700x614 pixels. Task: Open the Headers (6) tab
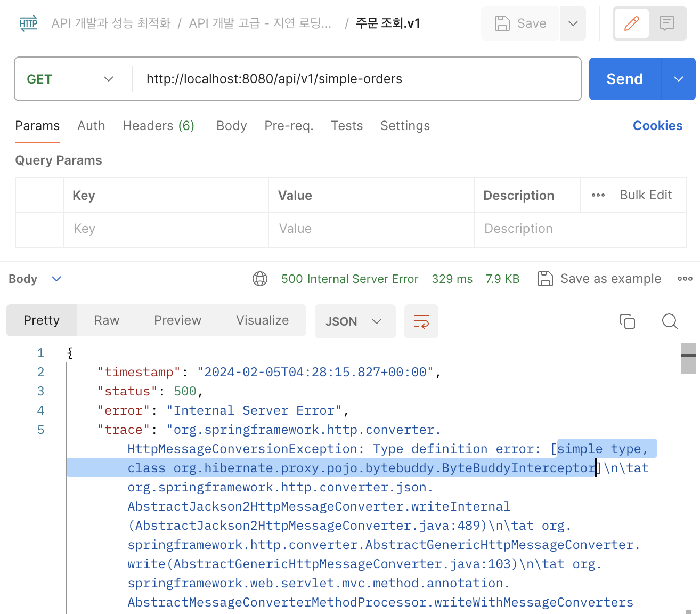(158, 126)
